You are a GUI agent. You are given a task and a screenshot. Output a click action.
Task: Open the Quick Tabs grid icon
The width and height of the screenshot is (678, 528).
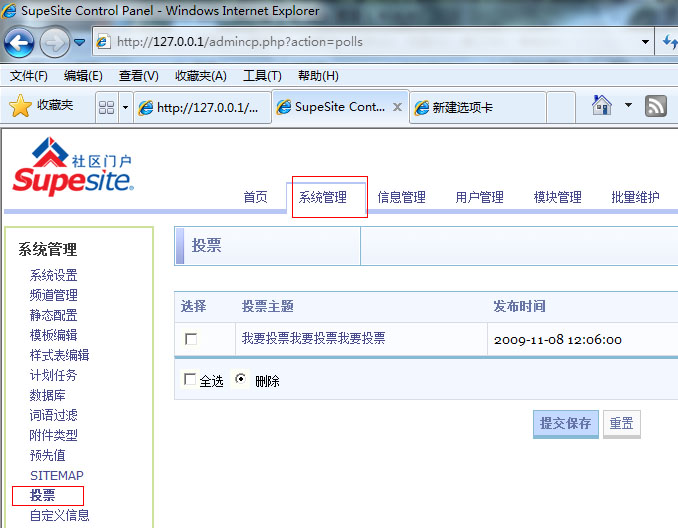click(x=106, y=107)
